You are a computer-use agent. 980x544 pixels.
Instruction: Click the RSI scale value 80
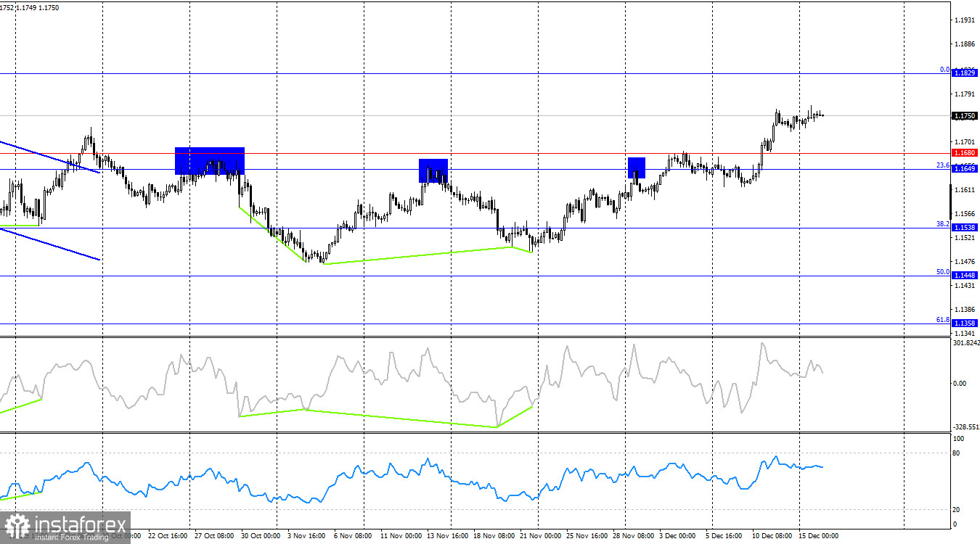(x=957, y=453)
